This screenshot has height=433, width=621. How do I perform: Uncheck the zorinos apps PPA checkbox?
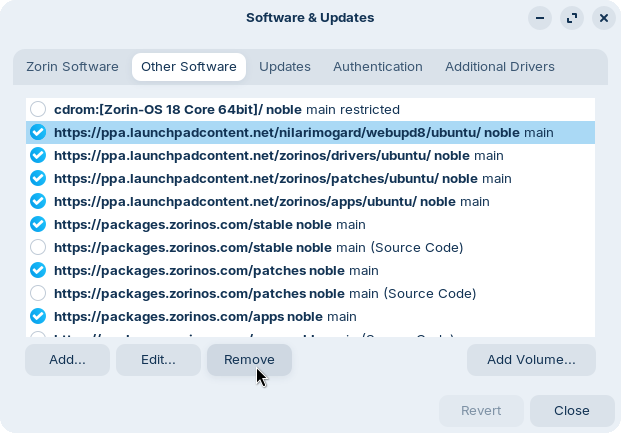coord(38,201)
